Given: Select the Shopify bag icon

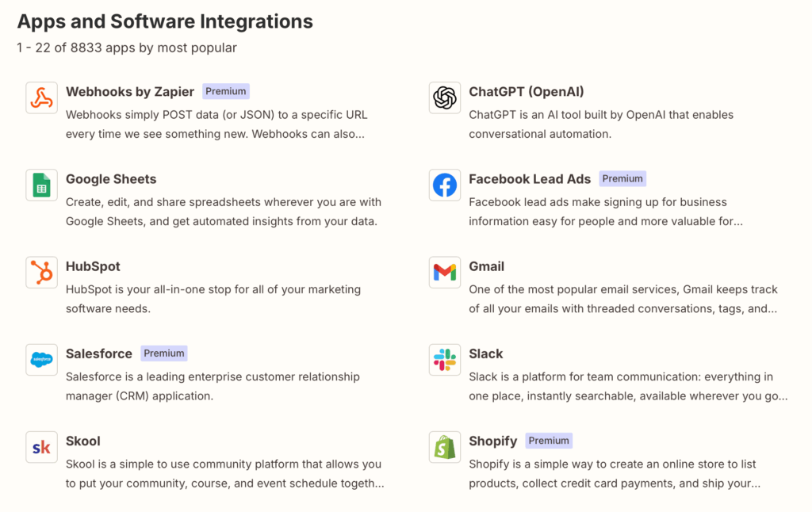Looking at the screenshot, I should (x=444, y=447).
